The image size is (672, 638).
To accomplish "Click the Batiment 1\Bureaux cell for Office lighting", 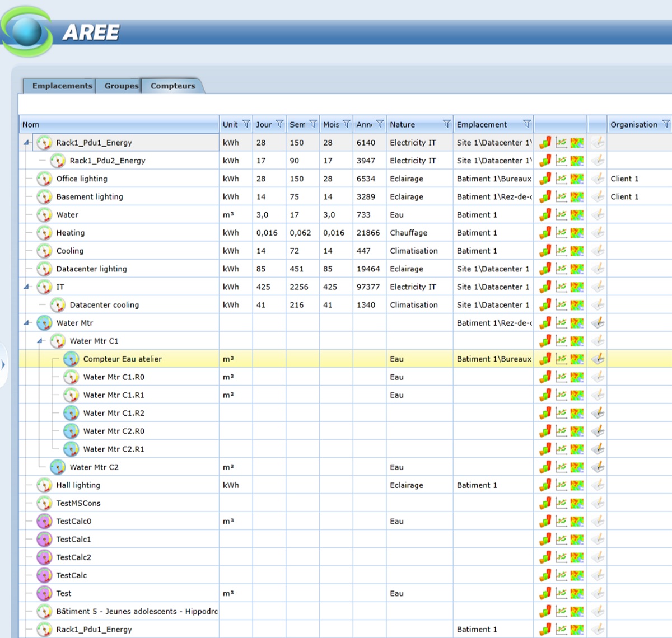I will tap(494, 179).
